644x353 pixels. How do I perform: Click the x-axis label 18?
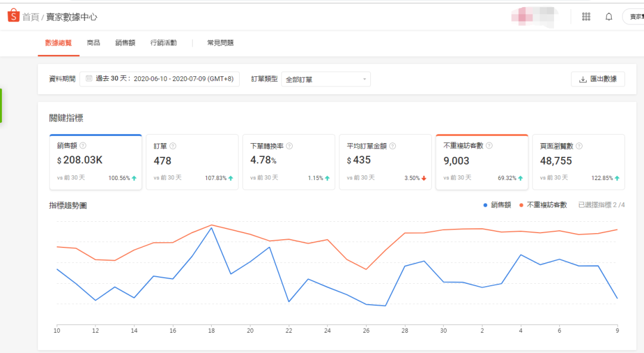coord(212,330)
